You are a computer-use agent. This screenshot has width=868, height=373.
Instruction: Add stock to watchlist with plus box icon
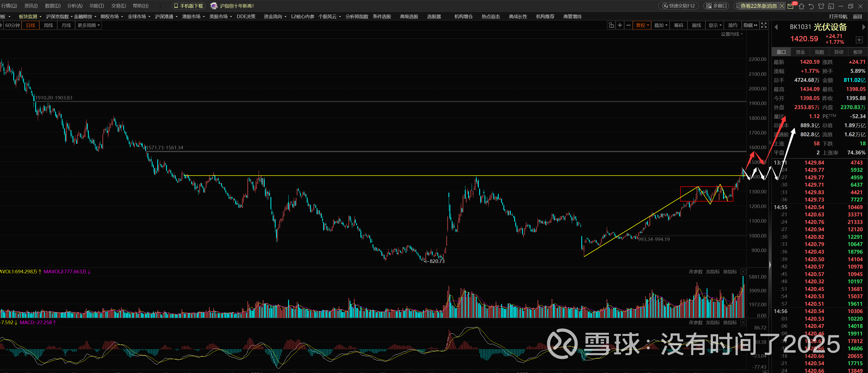pos(859,40)
